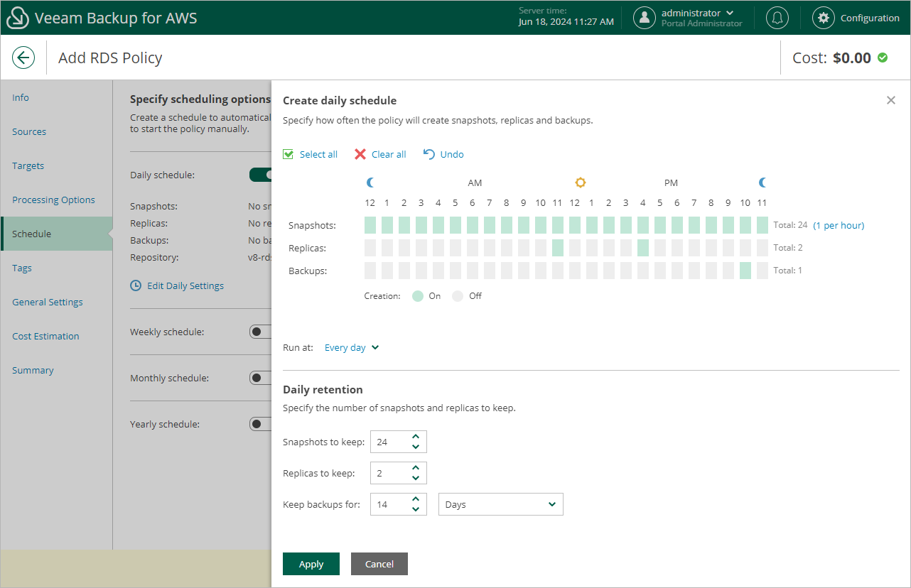
Task: Click the sun icon at noon
Action: [581, 183]
